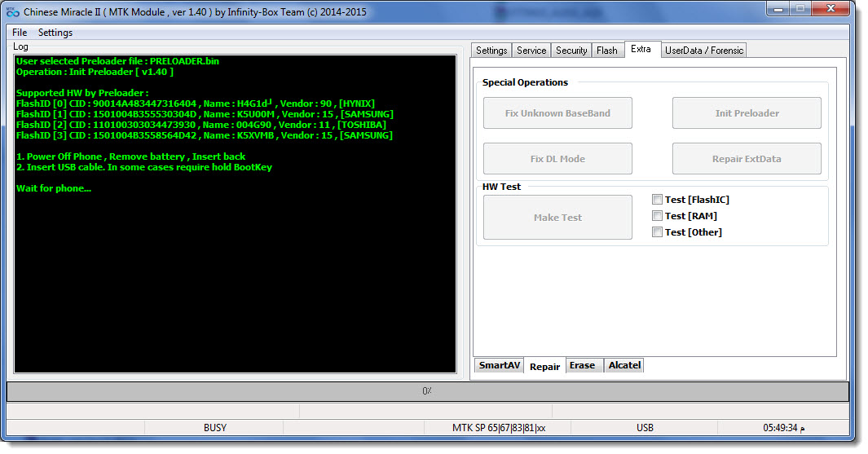Switch to the SmartAV bottom tab

click(500, 365)
